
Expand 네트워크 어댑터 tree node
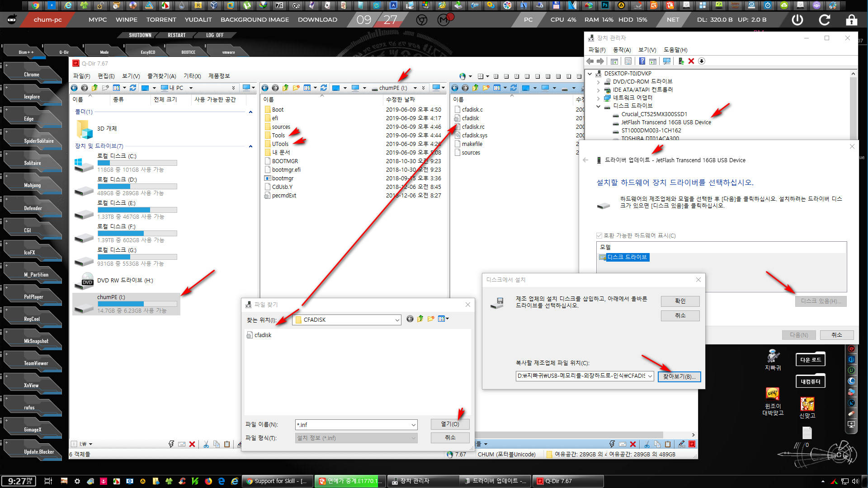tap(598, 98)
